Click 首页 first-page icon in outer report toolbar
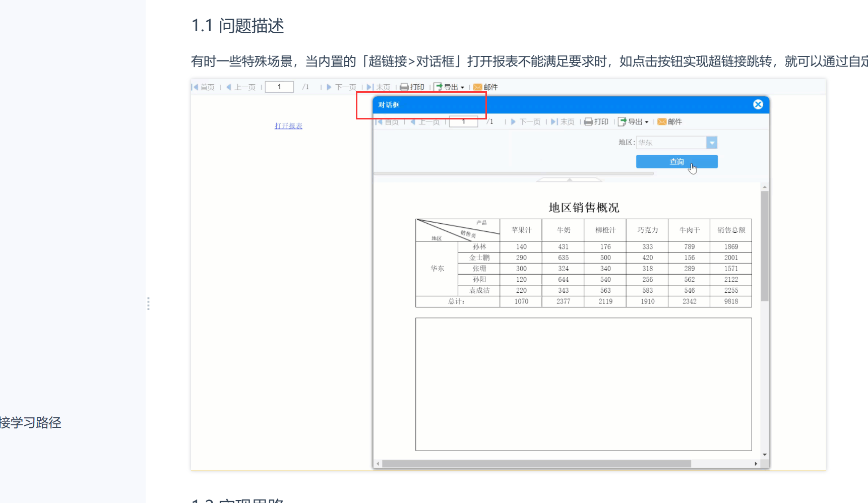 tap(195, 87)
